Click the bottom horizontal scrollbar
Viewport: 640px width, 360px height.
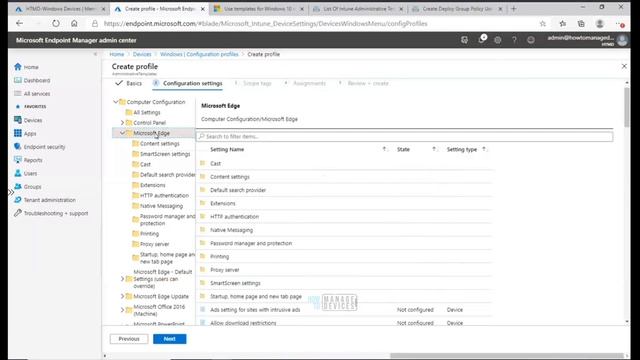click(x=507, y=356)
